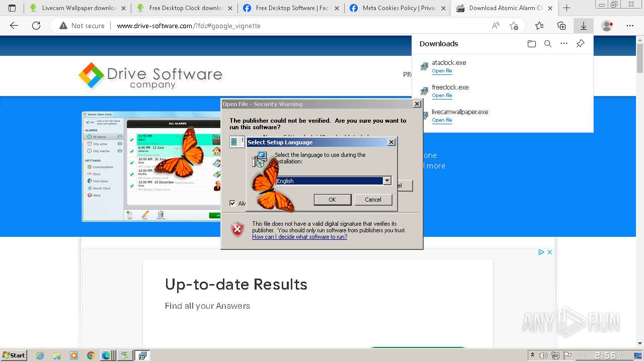Click the AdChoices icon on the ad
Screen dimensions: 644x362
541,252
